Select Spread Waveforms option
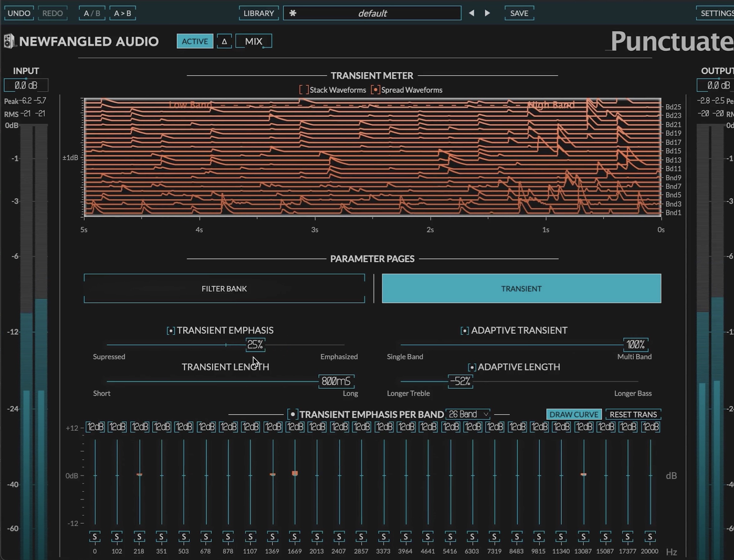This screenshot has width=734, height=560. point(376,90)
